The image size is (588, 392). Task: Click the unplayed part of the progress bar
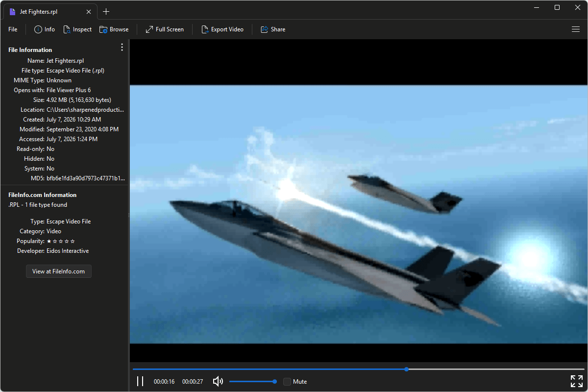tap(496, 369)
